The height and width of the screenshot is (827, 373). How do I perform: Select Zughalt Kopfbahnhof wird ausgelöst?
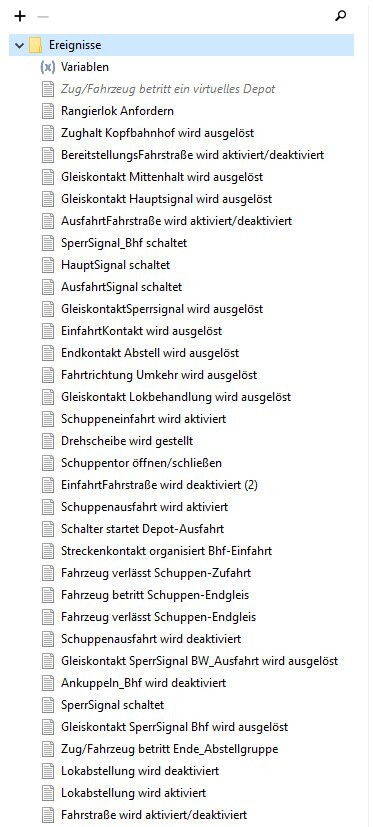click(x=158, y=133)
